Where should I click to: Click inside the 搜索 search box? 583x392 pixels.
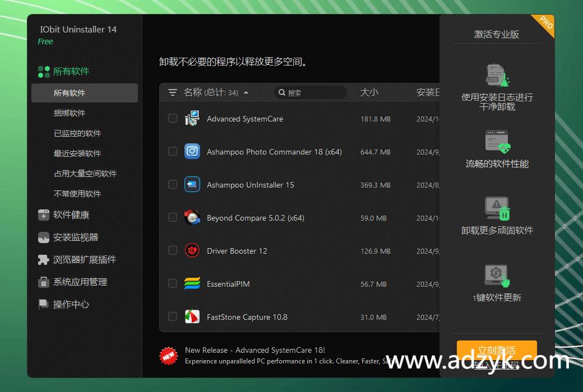click(x=310, y=92)
